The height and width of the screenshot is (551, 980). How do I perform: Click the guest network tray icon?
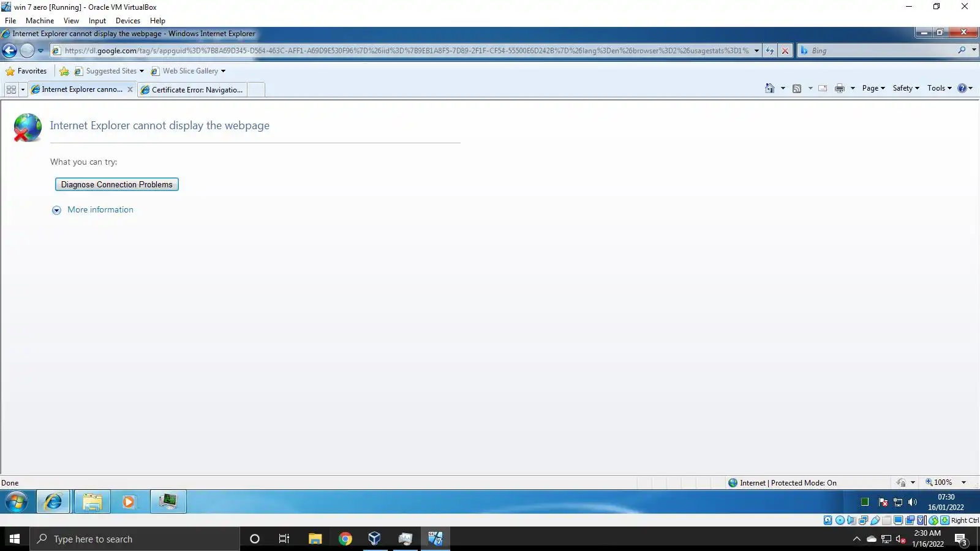tap(898, 502)
